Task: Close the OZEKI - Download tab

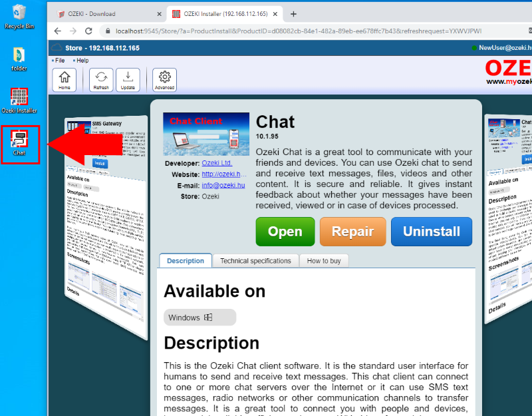Action: pyautogui.click(x=159, y=14)
